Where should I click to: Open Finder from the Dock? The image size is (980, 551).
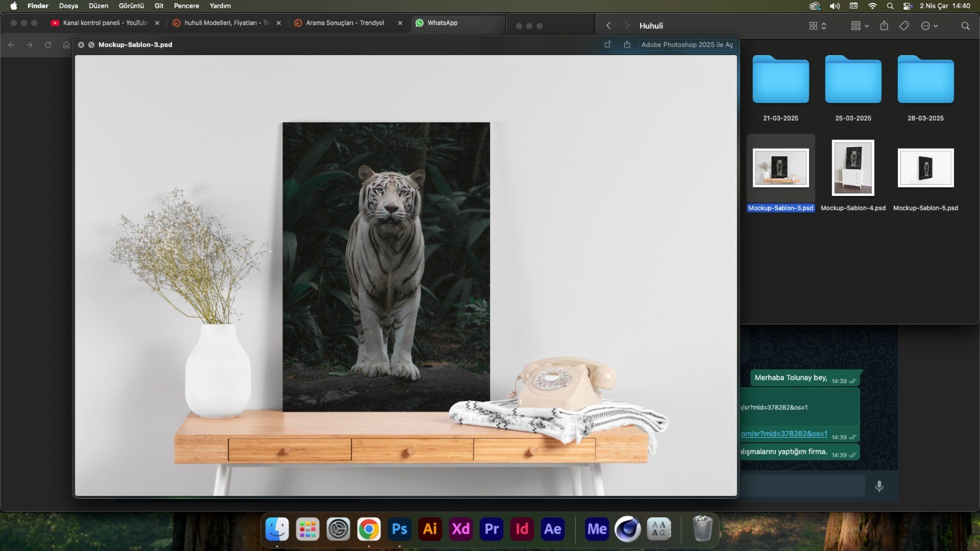(x=277, y=529)
